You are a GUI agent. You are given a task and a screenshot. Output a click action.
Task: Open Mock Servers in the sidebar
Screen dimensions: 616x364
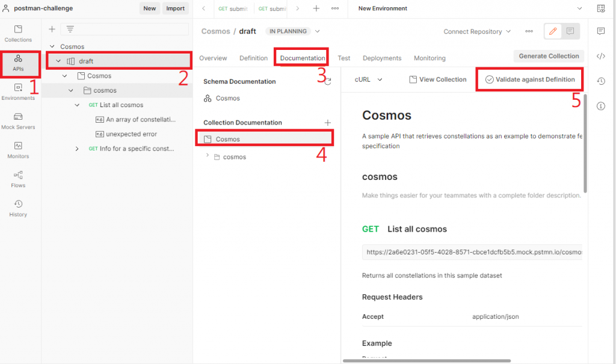(18, 121)
